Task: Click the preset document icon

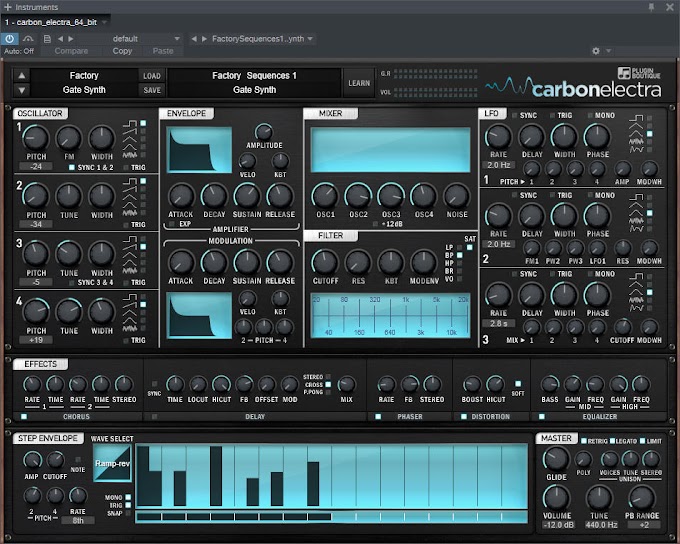Action: (47, 39)
